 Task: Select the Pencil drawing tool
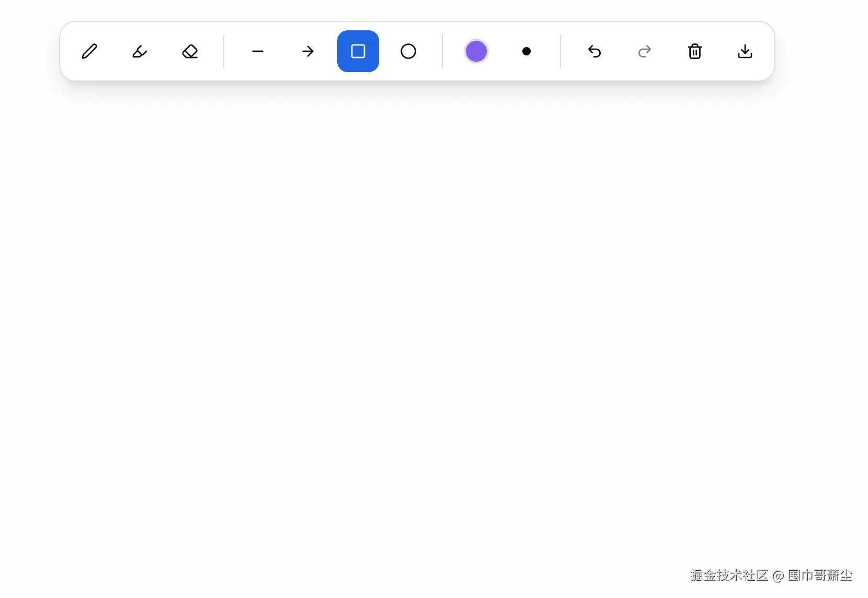click(89, 51)
